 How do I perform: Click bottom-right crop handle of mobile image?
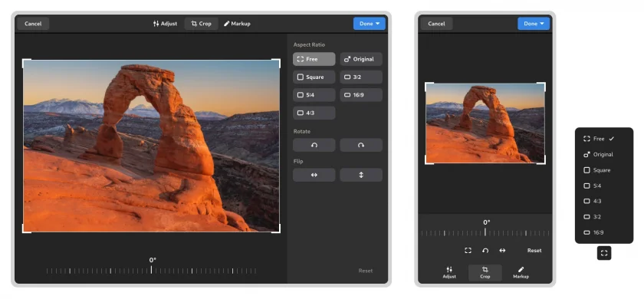pyautogui.click(x=541, y=160)
